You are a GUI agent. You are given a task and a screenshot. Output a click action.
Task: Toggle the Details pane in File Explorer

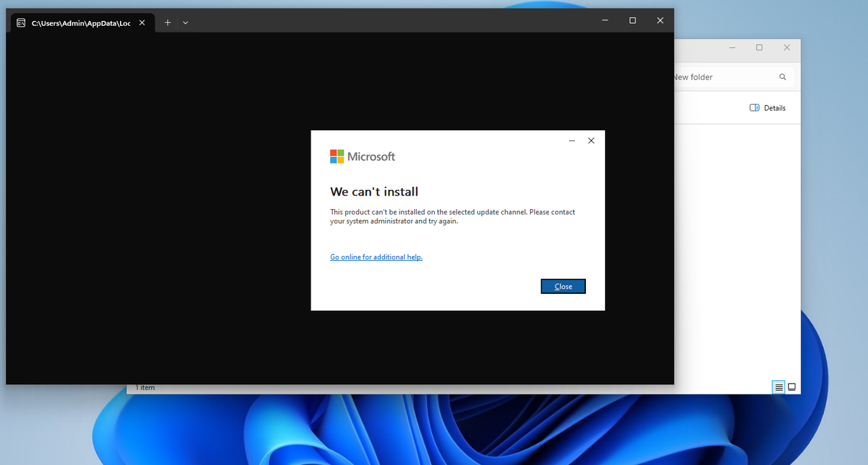[768, 108]
